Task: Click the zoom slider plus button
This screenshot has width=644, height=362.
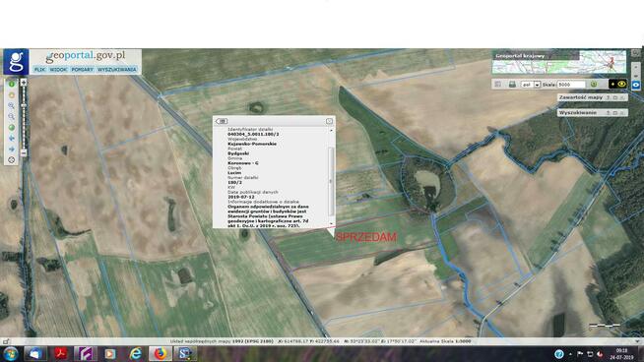Action: pos(24,83)
